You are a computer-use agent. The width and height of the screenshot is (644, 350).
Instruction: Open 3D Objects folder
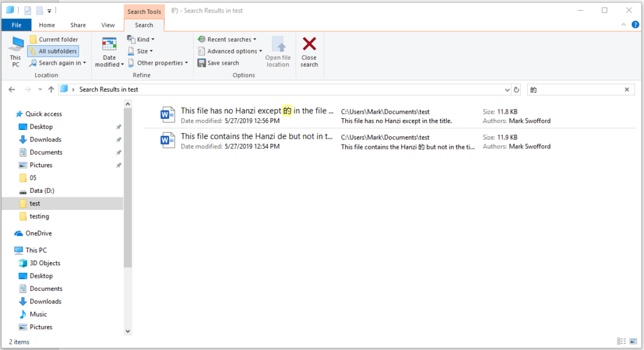pos(45,263)
